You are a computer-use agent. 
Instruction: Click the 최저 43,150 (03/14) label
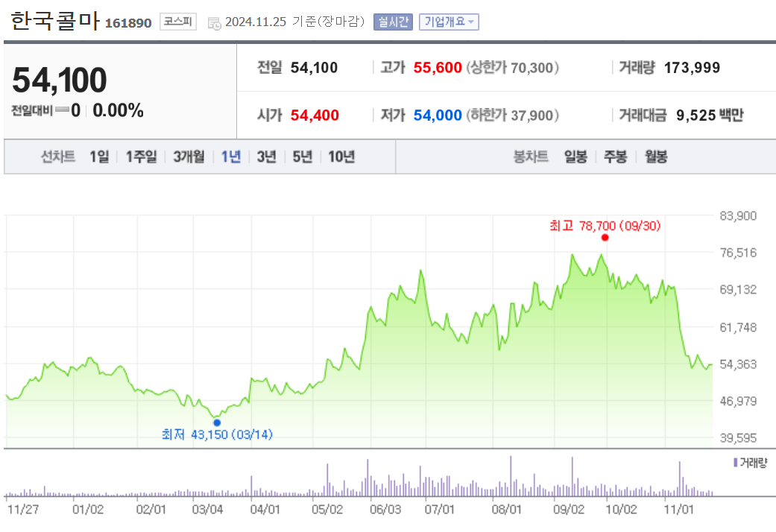coord(217,434)
